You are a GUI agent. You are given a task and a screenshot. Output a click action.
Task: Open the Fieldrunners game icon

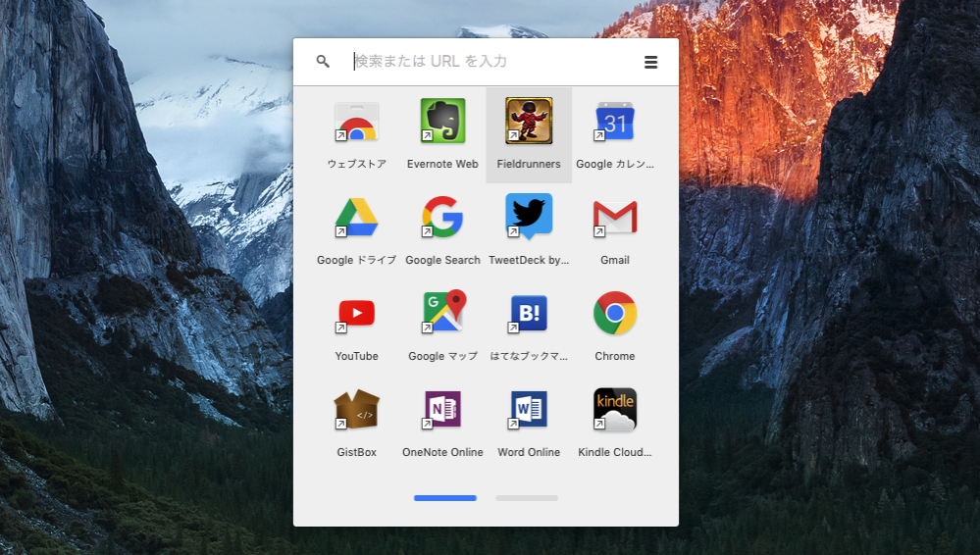[x=529, y=122]
